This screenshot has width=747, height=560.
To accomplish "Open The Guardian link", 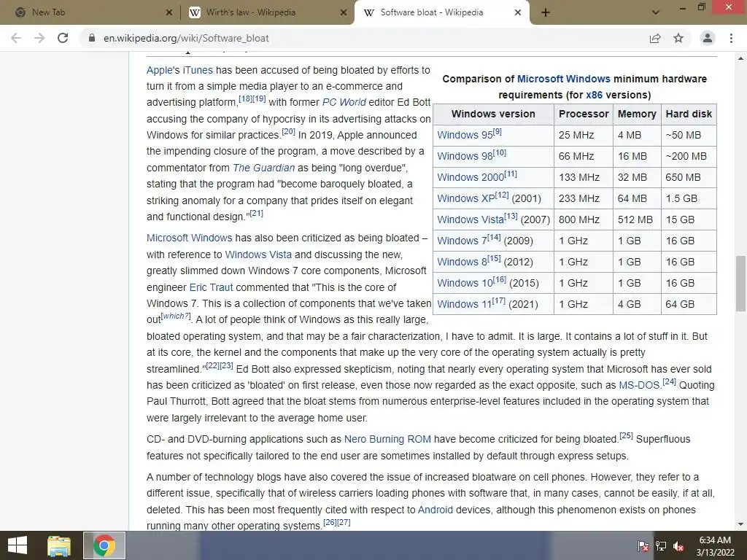I will (x=264, y=168).
